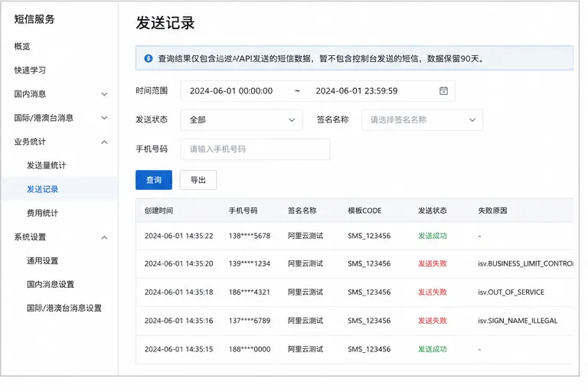Collapse the 系统设置 section chevron
This screenshot has height=392, width=588.
click(x=104, y=237)
